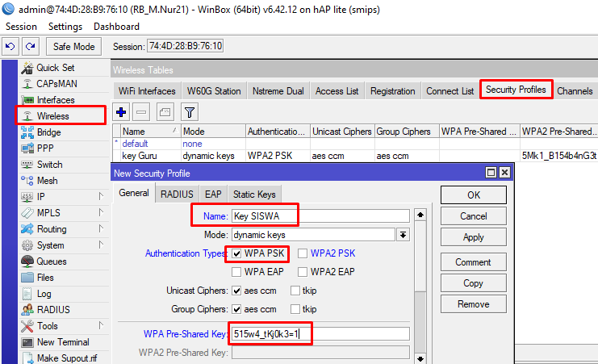Open the Mode dropdown arrow
Image resolution: width=598 pixels, height=364 pixels.
(x=404, y=235)
